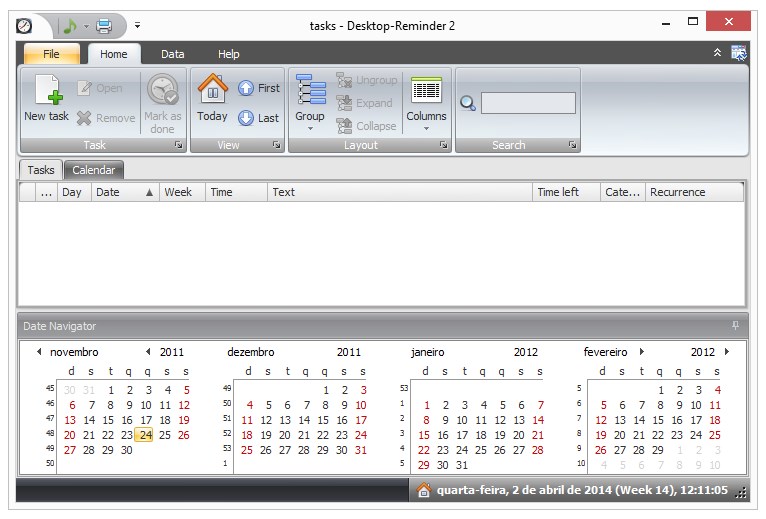Switch to the Data ribbon tab
This screenshot has height=519, width=766.
pyautogui.click(x=173, y=54)
